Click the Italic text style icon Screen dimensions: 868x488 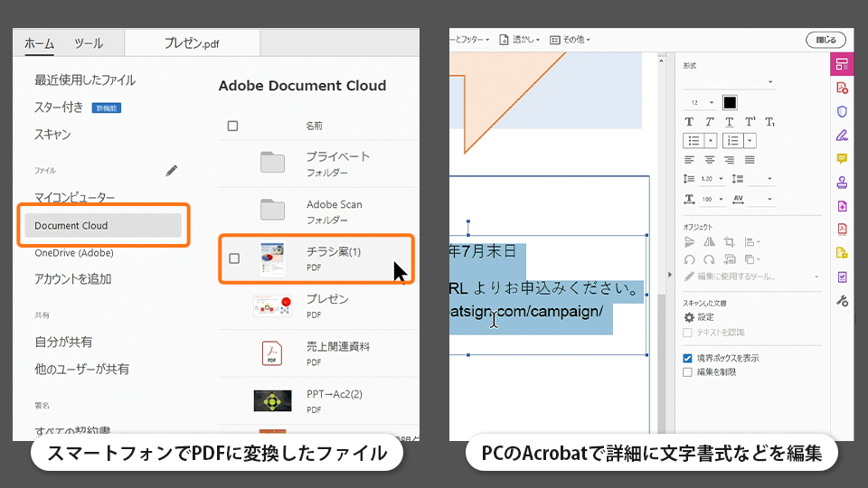tap(709, 122)
